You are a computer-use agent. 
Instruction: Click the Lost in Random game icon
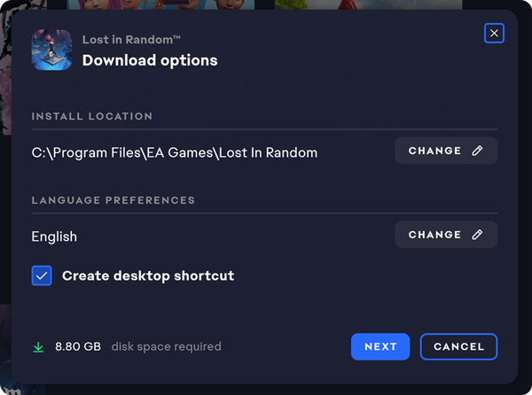[52, 50]
